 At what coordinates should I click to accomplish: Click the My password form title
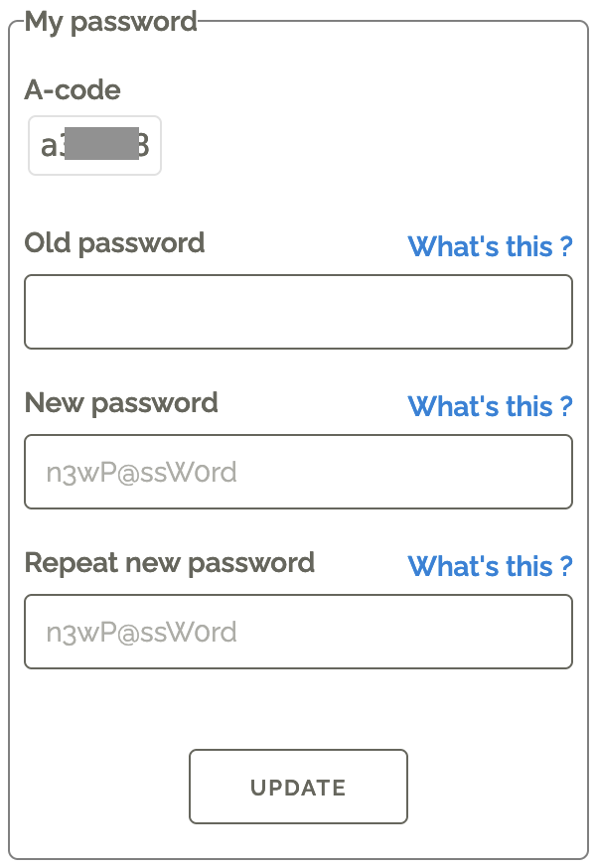111,22
